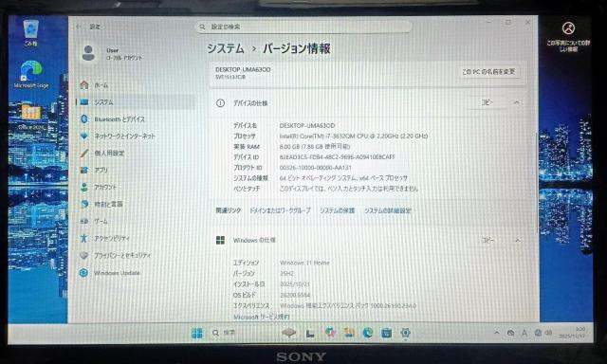Click the User account avatar
The image size is (607, 364).
point(88,53)
